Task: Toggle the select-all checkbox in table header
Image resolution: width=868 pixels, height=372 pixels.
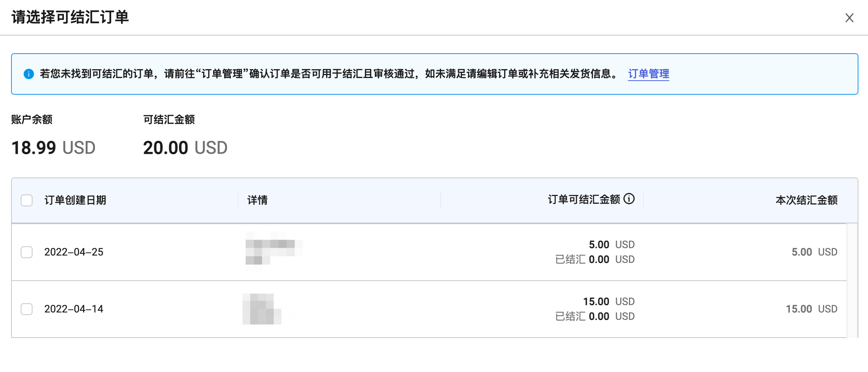Action: click(x=27, y=200)
